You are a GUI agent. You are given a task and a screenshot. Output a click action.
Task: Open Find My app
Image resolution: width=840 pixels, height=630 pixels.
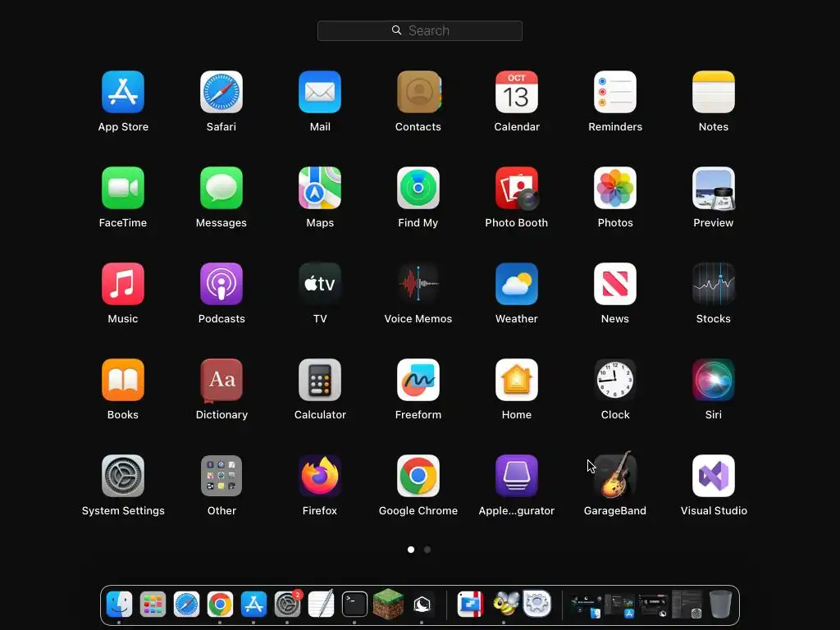(418, 188)
